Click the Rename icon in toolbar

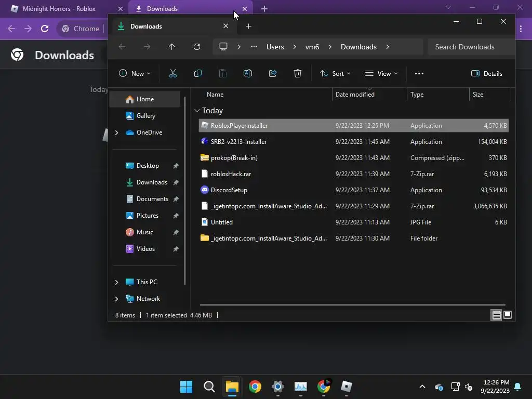(248, 73)
